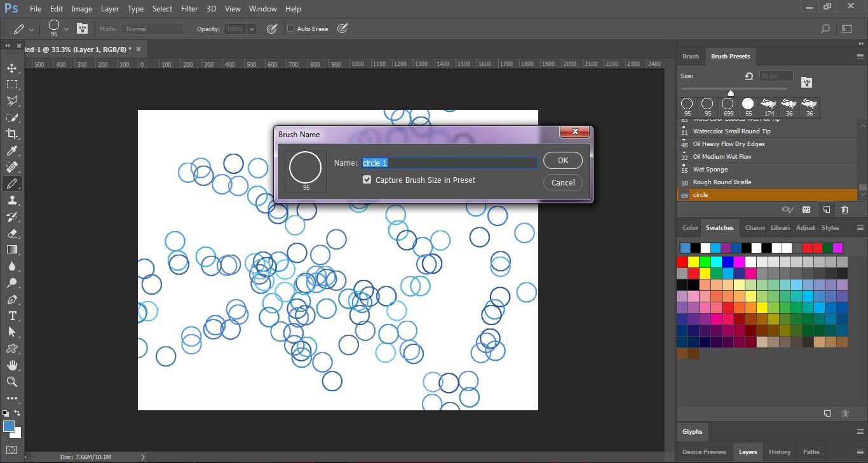This screenshot has width=868, height=463.
Task: Open the Window menu
Action: [x=262, y=9]
